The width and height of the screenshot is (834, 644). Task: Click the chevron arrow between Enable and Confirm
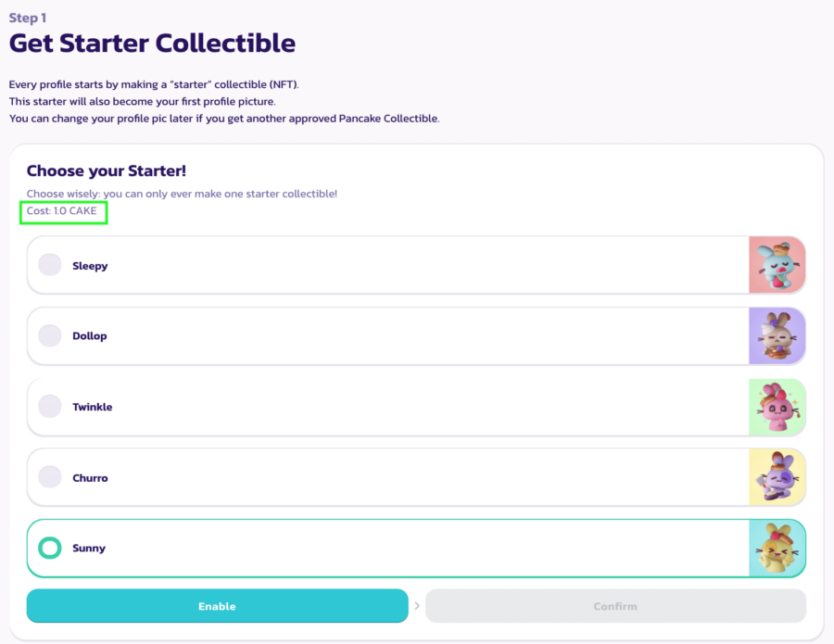(417, 606)
